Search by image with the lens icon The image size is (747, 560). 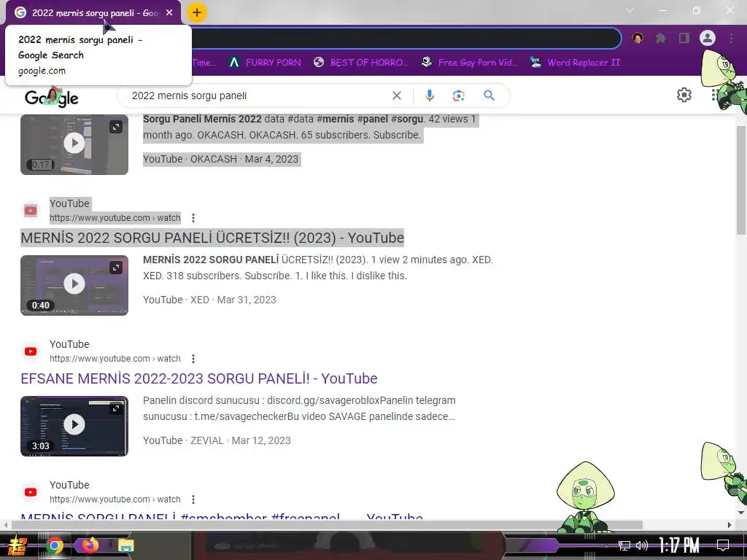[x=458, y=96]
